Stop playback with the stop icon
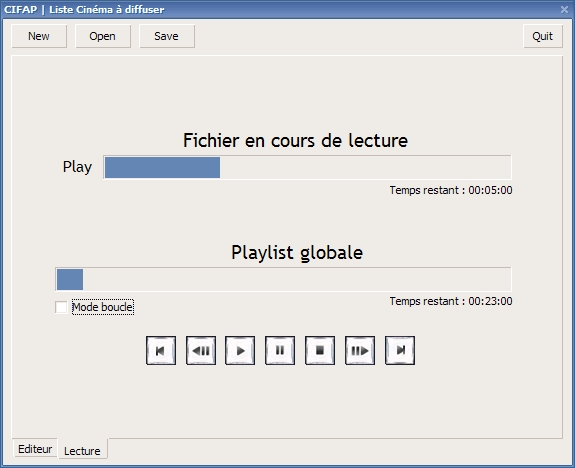The width and height of the screenshot is (575, 468). 320,351
